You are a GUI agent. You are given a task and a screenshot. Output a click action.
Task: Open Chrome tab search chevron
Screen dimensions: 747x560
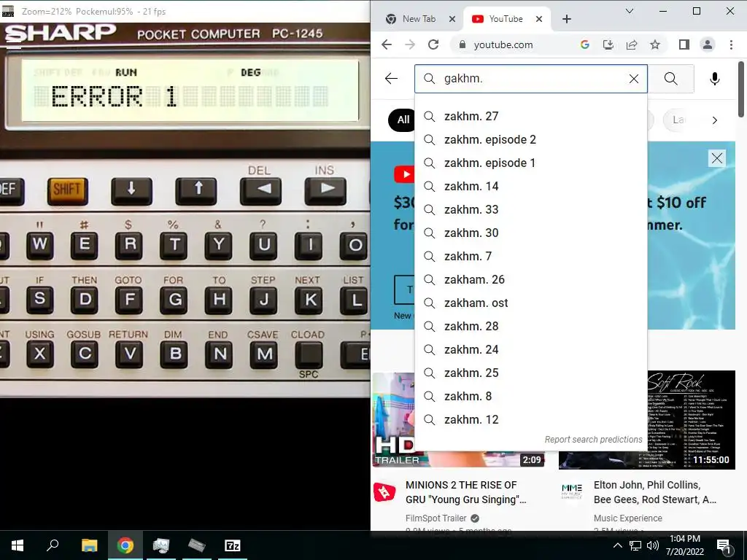pos(630,11)
